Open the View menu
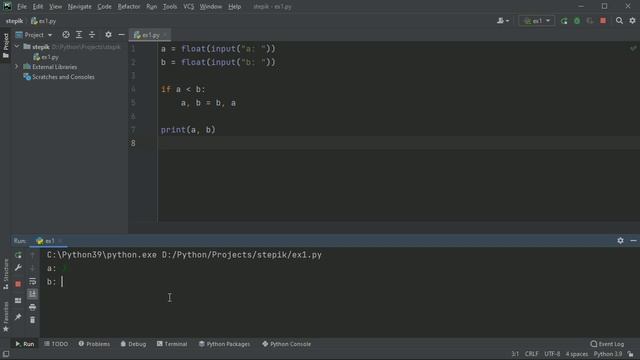This screenshot has height=360, width=640. pos(56,7)
